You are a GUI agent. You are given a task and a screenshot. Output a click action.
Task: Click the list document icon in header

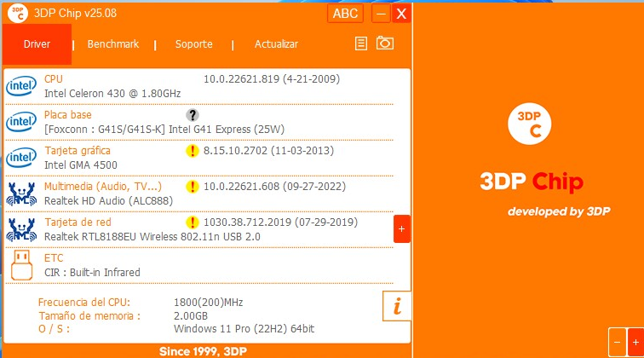pyautogui.click(x=361, y=43)
